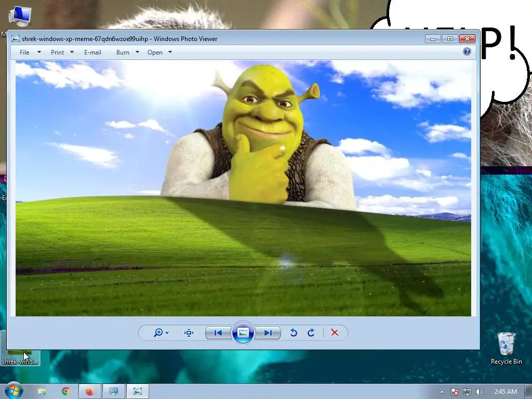Viewport: 532px width, 399px height.
Task: Open Photo Viewer help via blue question icon
Action: [x=467, y=51]
